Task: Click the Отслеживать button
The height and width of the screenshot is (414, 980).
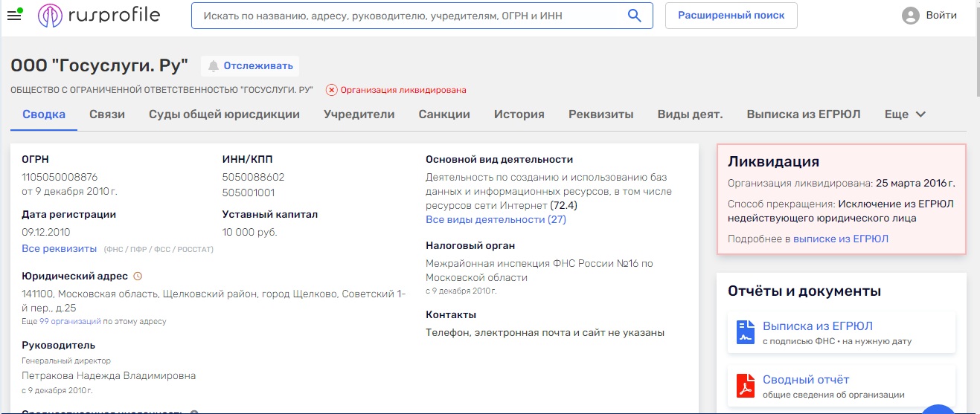Action: point(250,66)
